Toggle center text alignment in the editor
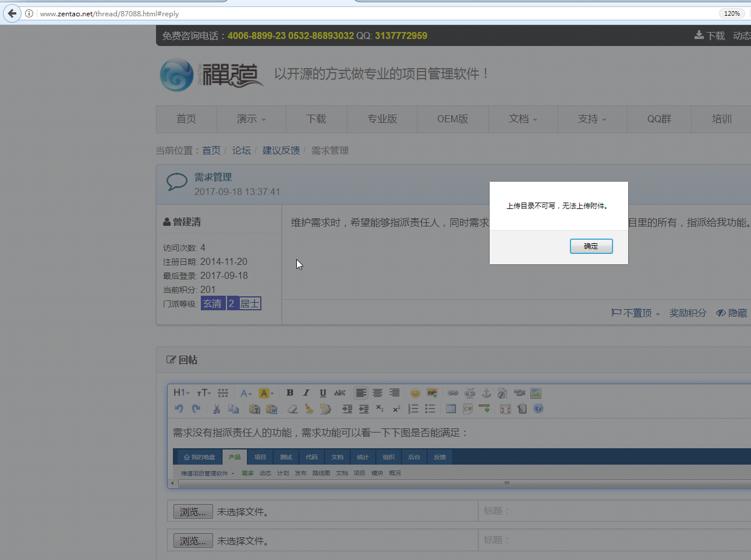 [x=378, y=393]
